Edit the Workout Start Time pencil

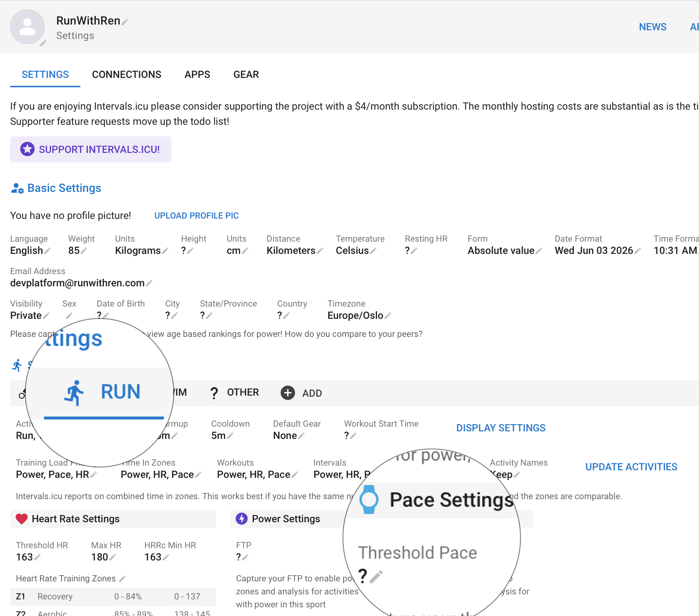click(353, 436)
